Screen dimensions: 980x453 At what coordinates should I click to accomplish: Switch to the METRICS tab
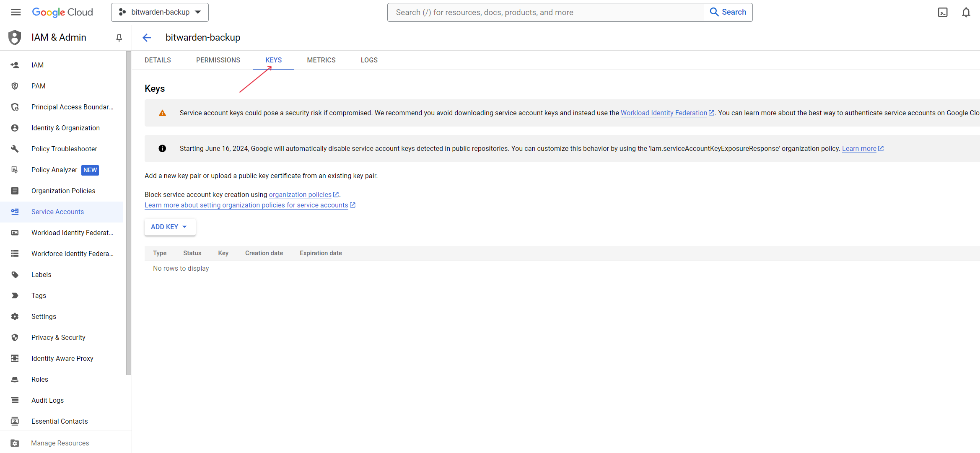pyautogui.click(x=321, y=60)
